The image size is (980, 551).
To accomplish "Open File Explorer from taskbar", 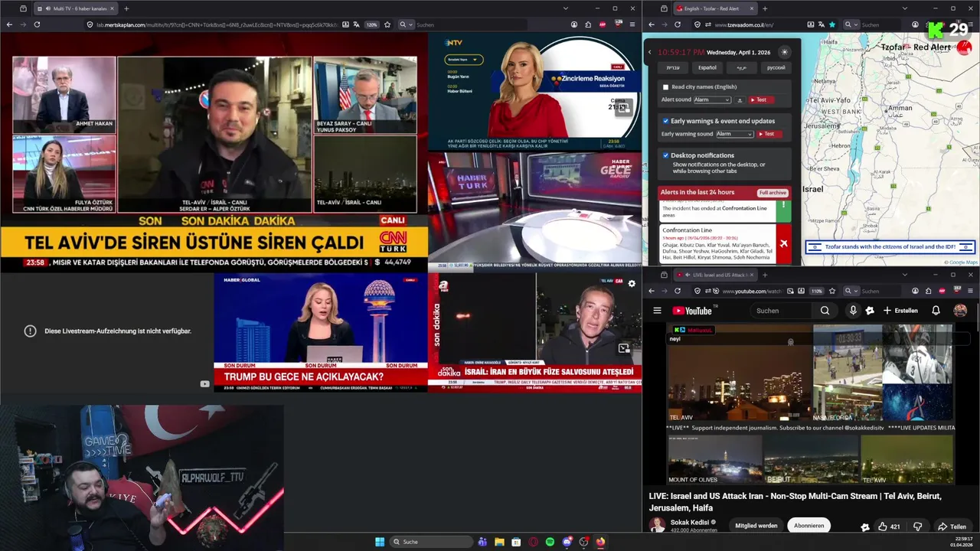I will 499,542.
